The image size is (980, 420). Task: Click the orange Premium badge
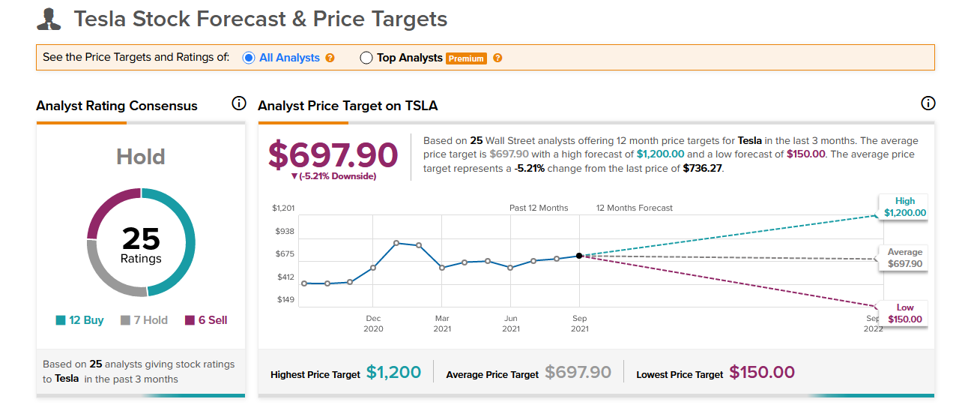coord(466,58)
